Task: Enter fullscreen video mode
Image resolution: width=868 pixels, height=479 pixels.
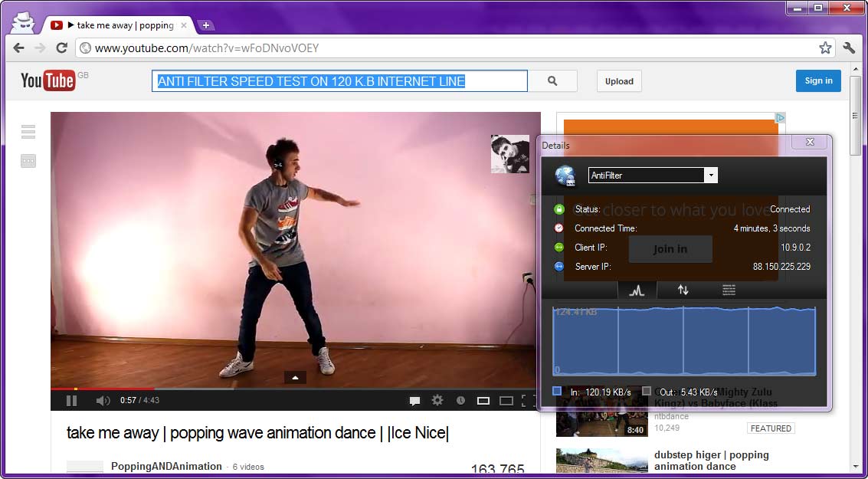Action: click(x=529, y=400)
